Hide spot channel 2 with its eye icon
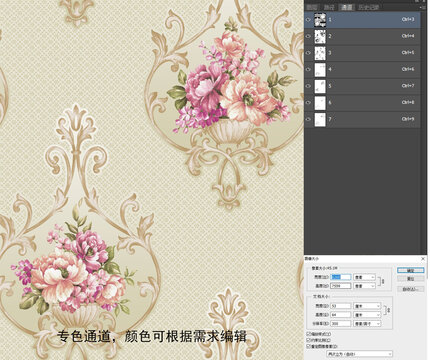This screenshot has height=360, width=430. coord(308,36)
